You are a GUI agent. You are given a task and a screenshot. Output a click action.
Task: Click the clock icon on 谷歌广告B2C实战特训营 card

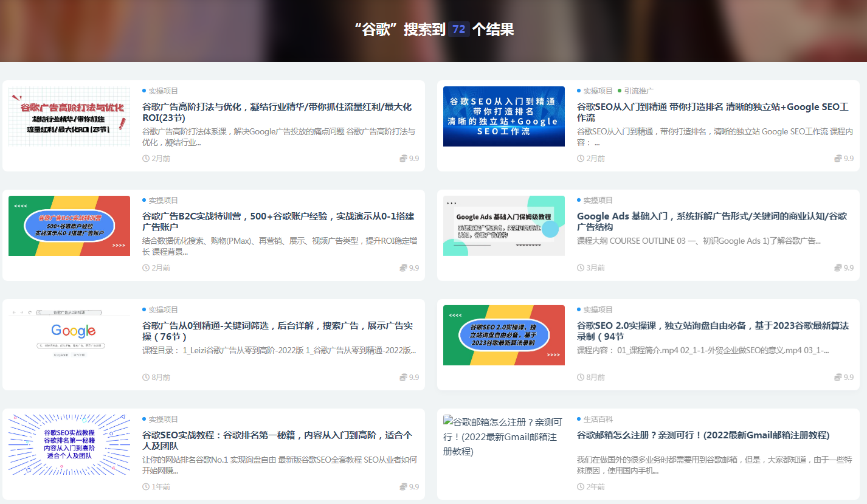coord(146,268)
